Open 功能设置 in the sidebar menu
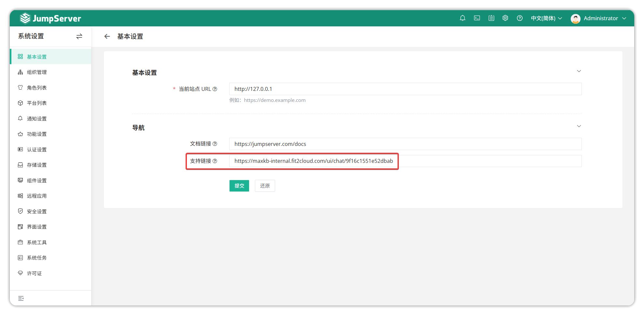644x312 pixels. click(50, 134)
